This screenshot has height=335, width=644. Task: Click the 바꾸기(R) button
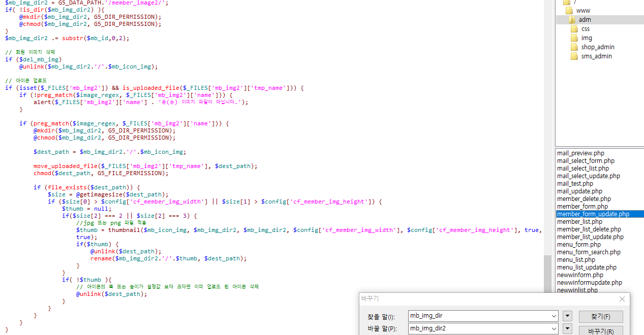pyautogui.click(x=601, y=330)
